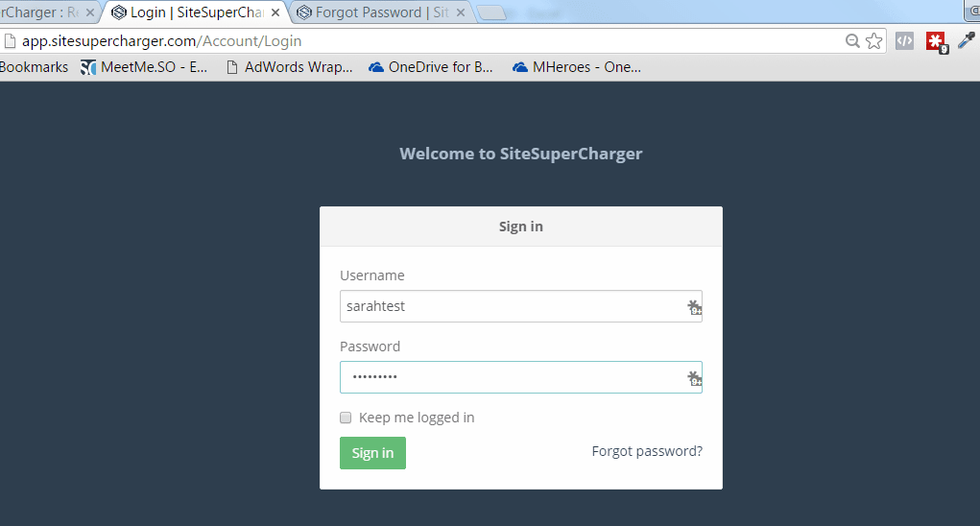Viewport: 980px width, 526px height.
Task: Close the Login | SiteSuperCharger tab
Action: tap(275, 12)
